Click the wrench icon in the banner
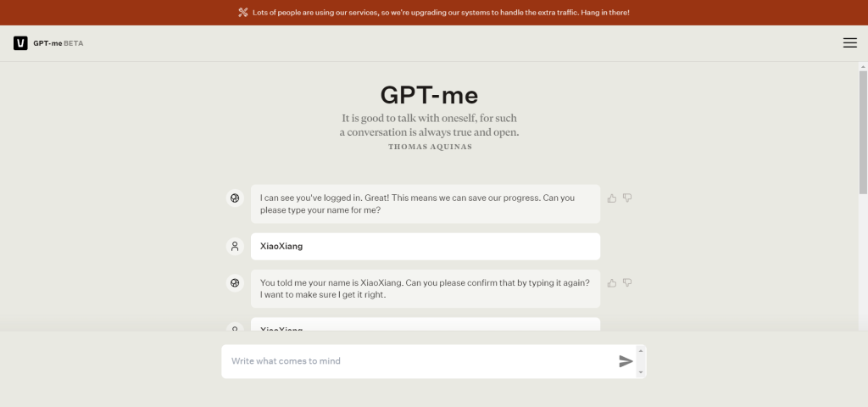 243,13
